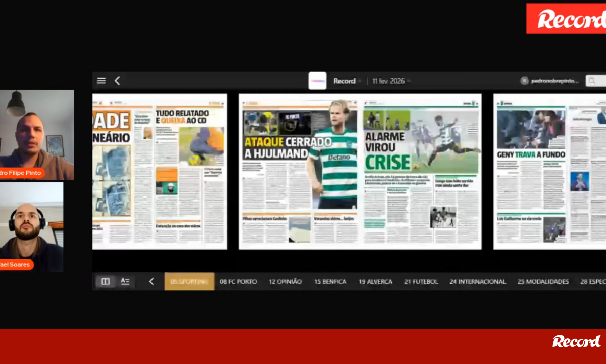Expand the Record publication dropdown
The image size is (606, 364).
(x=347, y=81)
